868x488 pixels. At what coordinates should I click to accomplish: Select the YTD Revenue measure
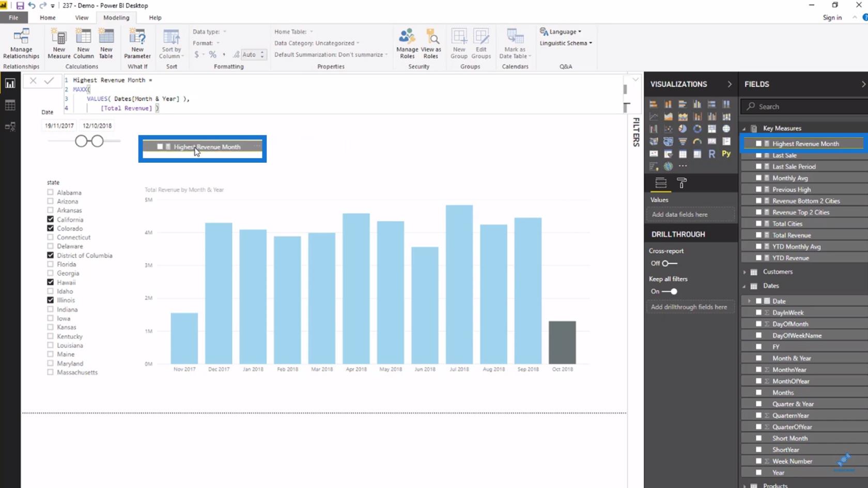click(803, 258)
